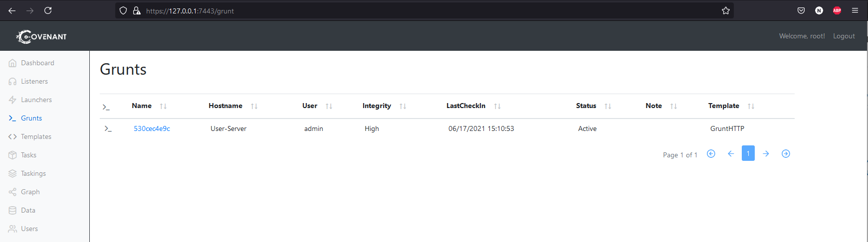
Task: Open Users in the sidebar
Action: (x=29, y=229)
